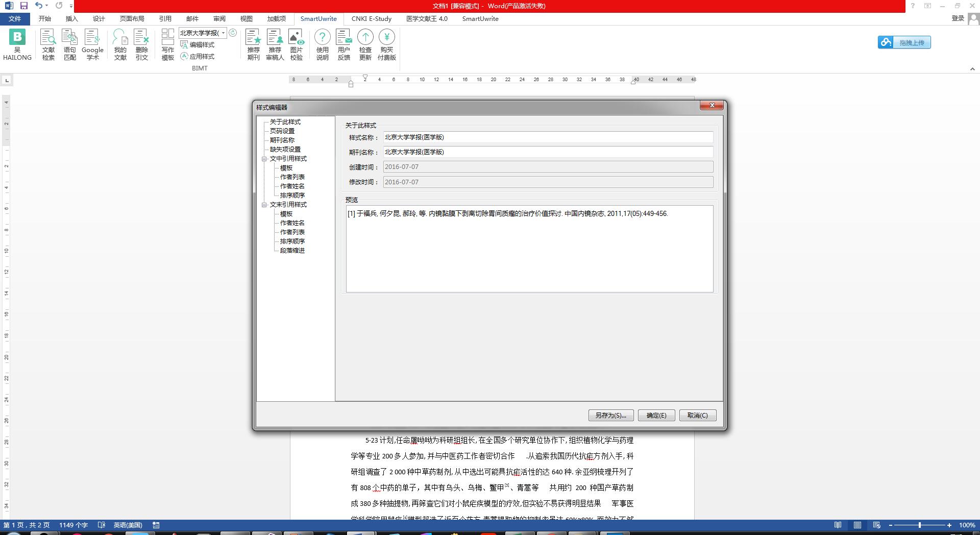The height and width of the screenshot is (535, 980).
Task: Select 页码设置 in the tree
Action: click(282, 131)
